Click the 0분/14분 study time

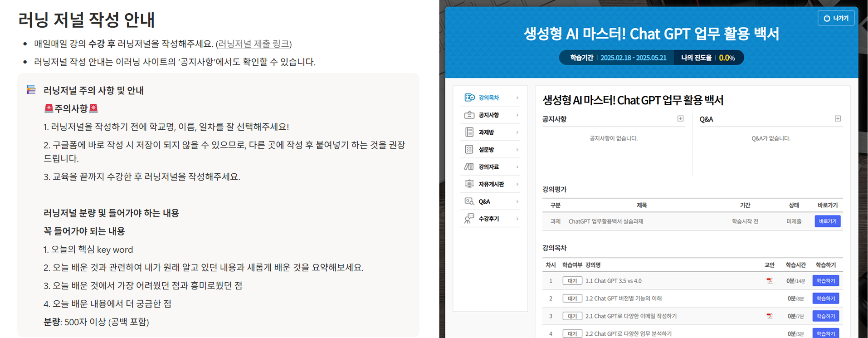pos(795,281)
